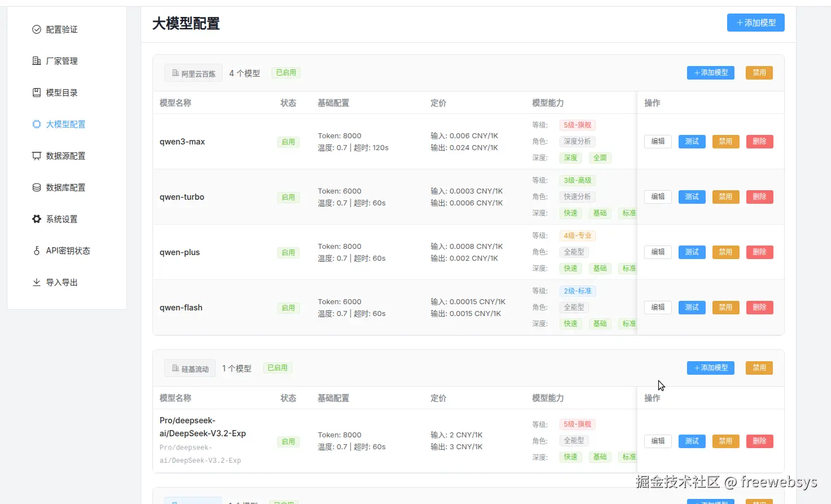Viewport: 831px width, 504px height.
Task: Test the qwen-turbo model
Action: [x=692, y=197]
